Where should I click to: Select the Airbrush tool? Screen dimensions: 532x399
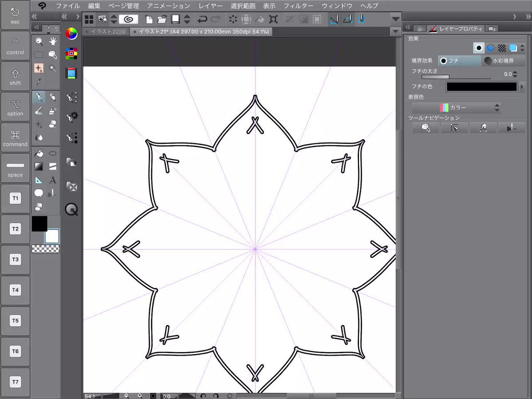coord(53,110)
